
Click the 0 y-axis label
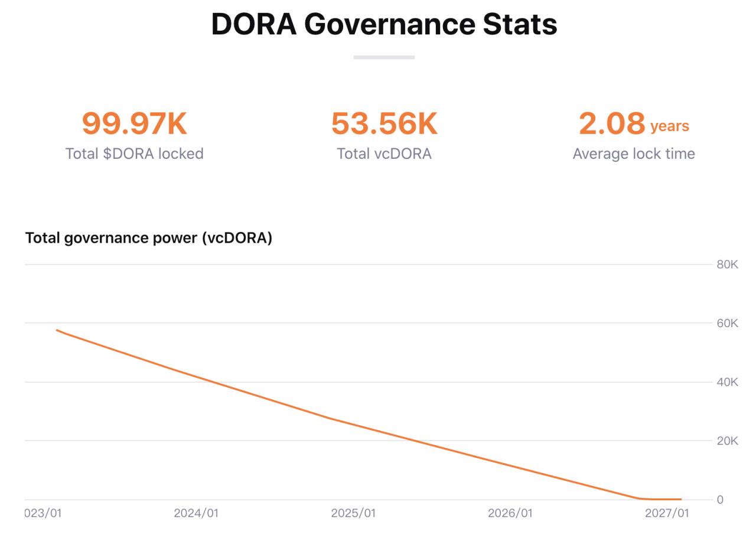(x=719, y=500)
